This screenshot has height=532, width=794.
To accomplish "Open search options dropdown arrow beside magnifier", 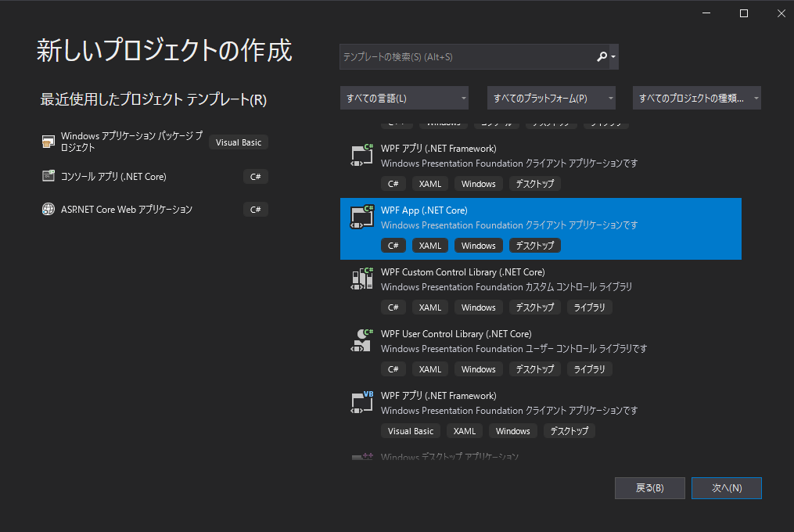I will pos(613,57).
